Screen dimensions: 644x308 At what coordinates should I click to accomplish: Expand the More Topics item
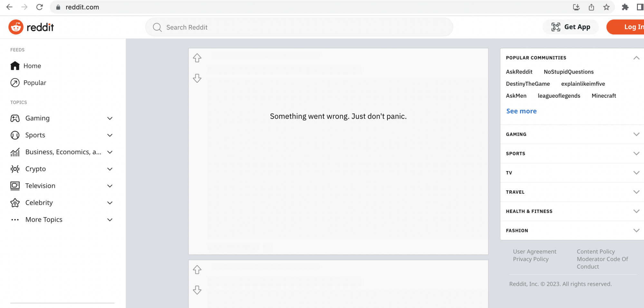tap(43, 219)
